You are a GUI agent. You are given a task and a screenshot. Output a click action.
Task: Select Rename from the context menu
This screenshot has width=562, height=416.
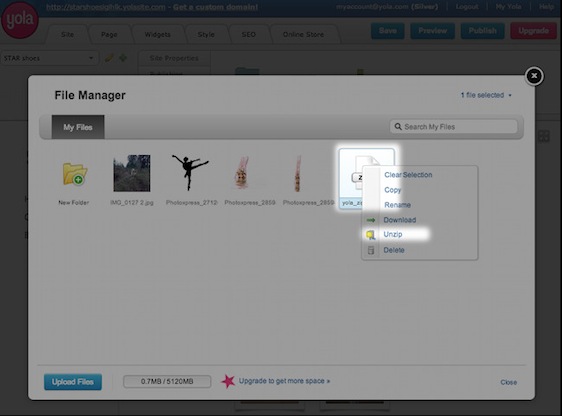click(397, 205)
